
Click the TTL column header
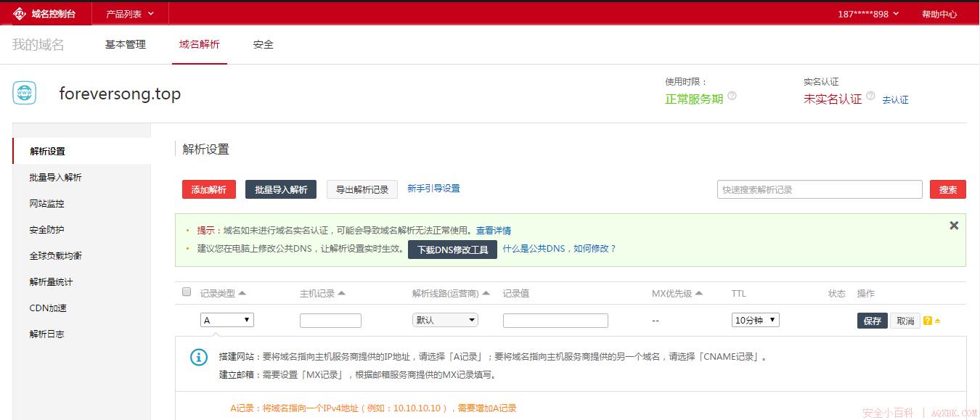click(739, 293)
